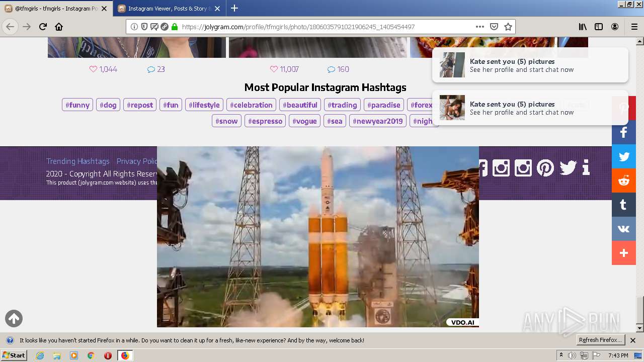Dismiss the Firefox refresh notification bar
Viewport: 644px width, 362px height.
pyautogui.click(x=633, y=340)
